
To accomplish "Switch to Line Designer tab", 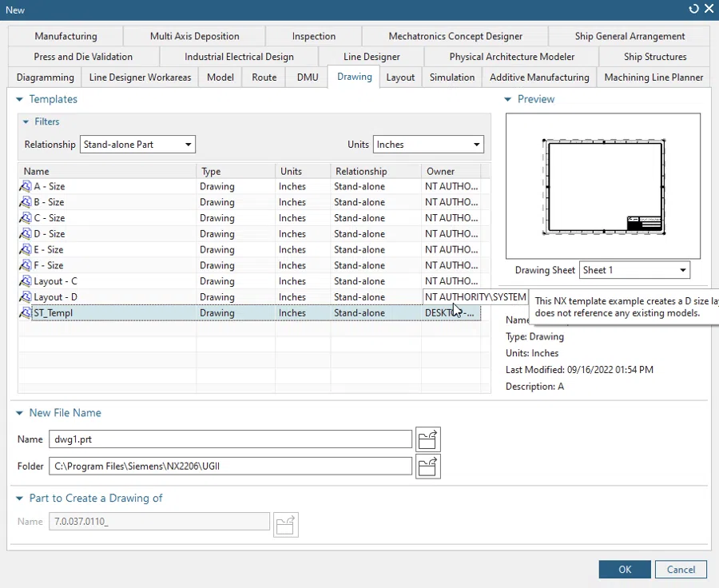I will pyautogui.click(x=371, y=57).
